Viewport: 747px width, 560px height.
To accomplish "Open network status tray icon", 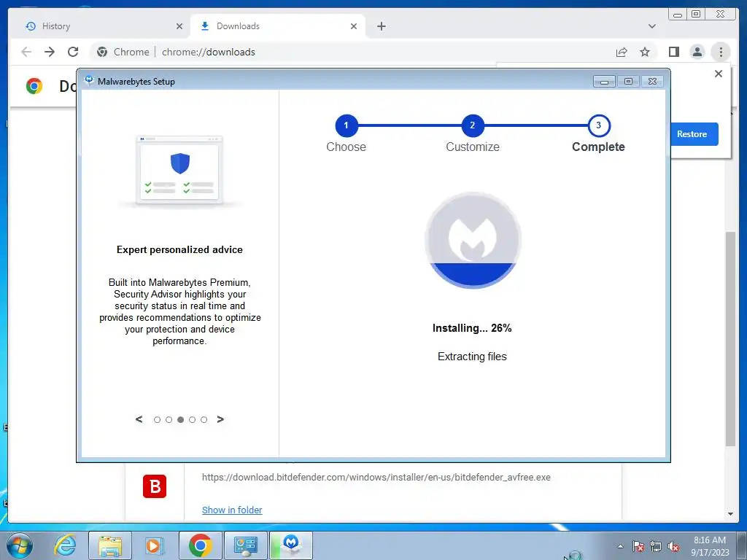I will pyautogui.click(x=656, y=546).
